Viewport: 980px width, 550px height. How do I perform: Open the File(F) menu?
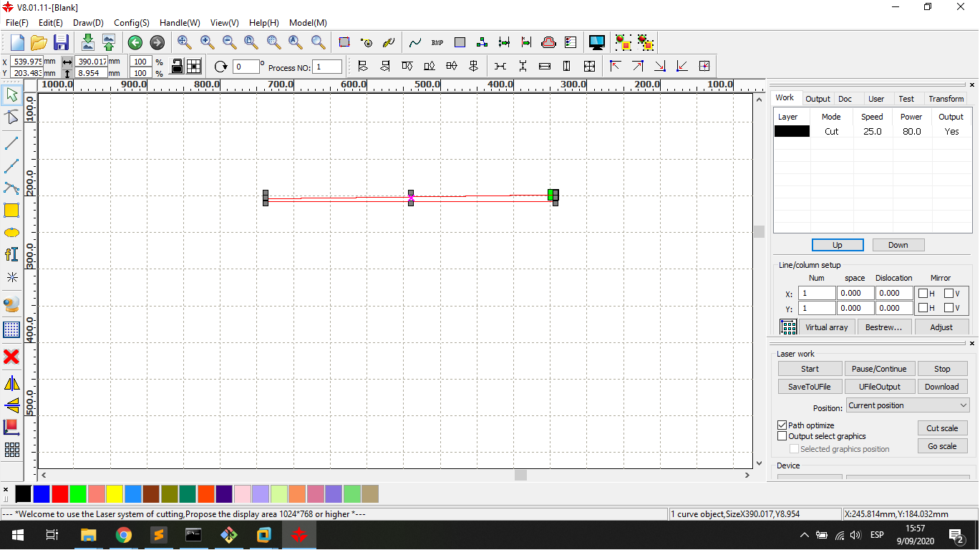(17, 23)
